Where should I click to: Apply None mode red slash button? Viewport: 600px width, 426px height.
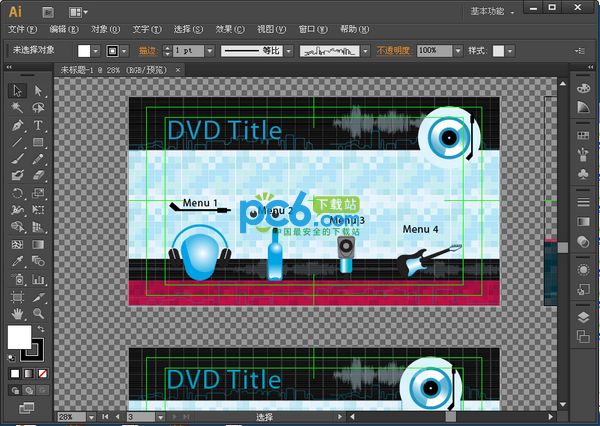click(x=42, y=373)
